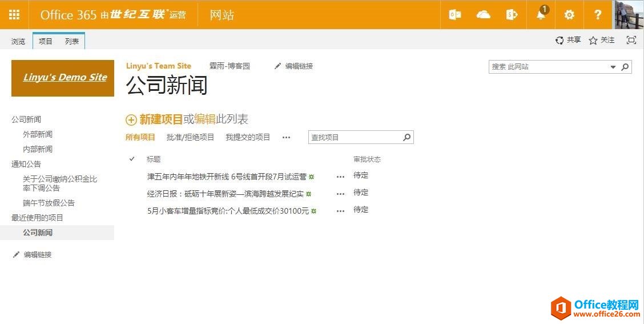
Task: Open 外部新闻 in left navigation
Action: tap(38, 134)
